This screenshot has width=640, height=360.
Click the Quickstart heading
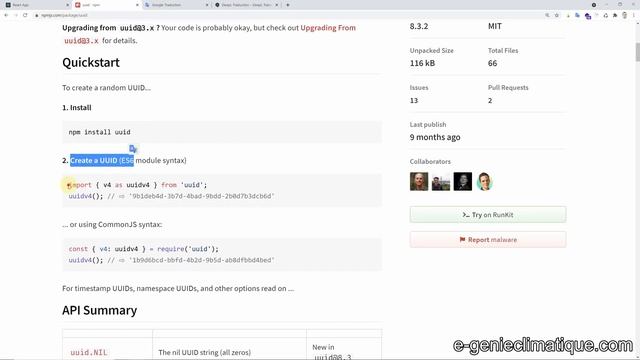[91, 62]
